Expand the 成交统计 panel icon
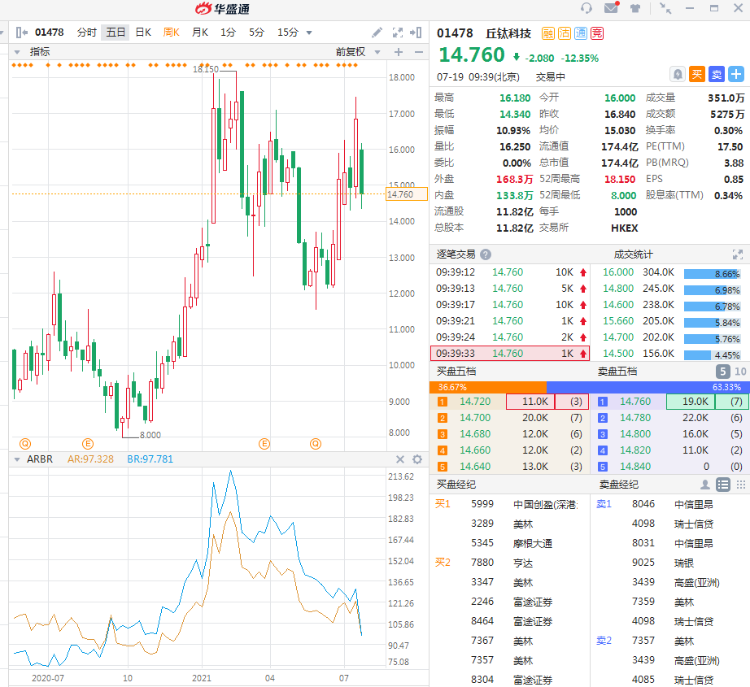This screenshot has height=687, width=750. click(738, 255)
